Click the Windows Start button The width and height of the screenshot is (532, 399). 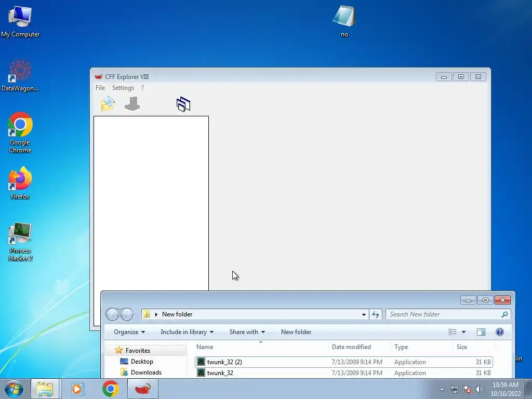pos(14,389)
